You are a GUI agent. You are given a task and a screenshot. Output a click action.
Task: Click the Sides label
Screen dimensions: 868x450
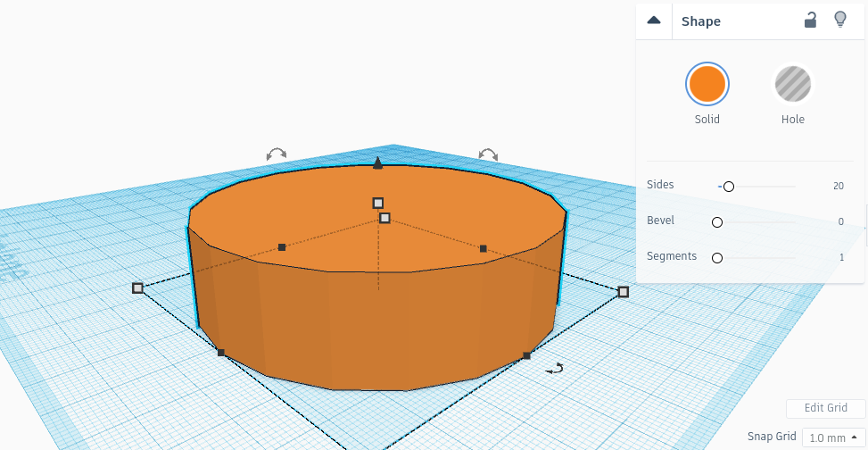tap(660, 185)
